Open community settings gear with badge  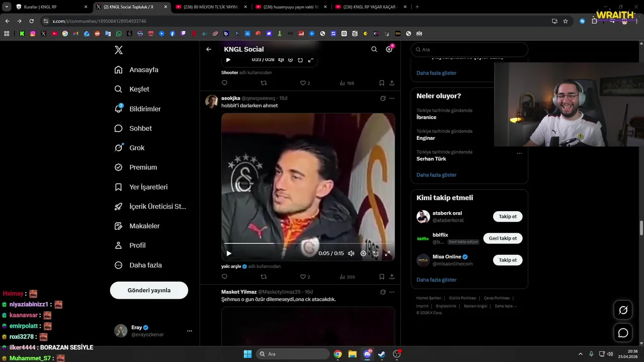pos(389,49)
